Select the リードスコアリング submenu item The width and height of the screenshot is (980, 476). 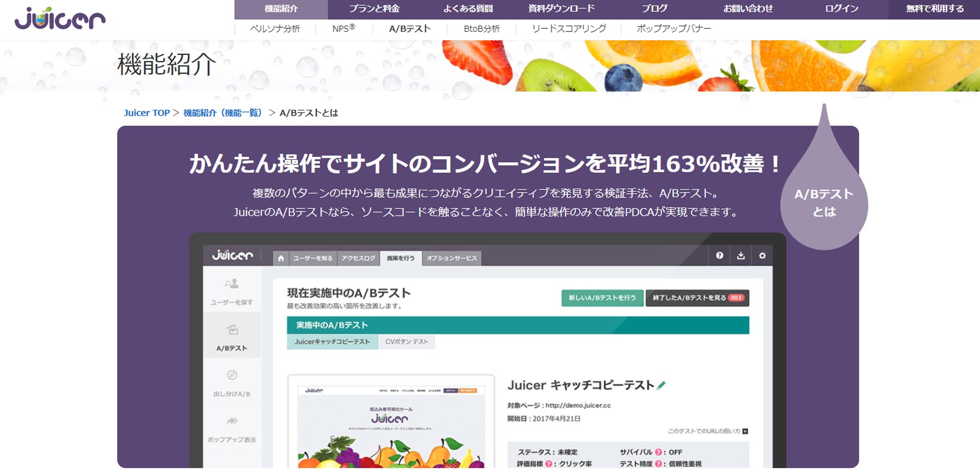569,29
